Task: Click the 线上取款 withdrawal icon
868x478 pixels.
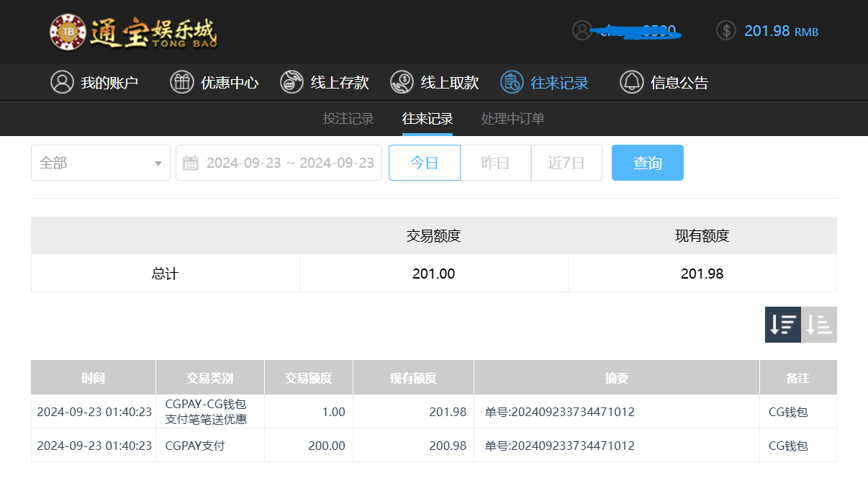Action: coord(402,82)
